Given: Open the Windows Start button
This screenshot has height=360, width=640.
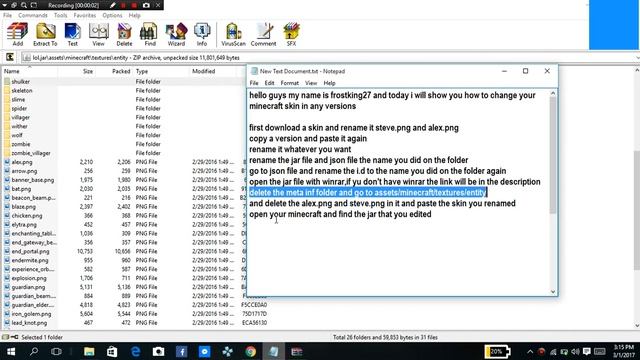Looking at the screenshot, I should tap(11, 351).
